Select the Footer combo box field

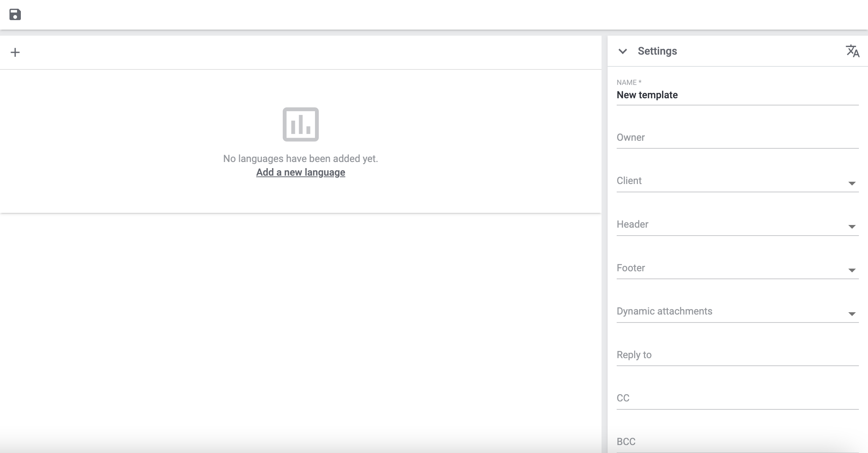tap(728, 268)
